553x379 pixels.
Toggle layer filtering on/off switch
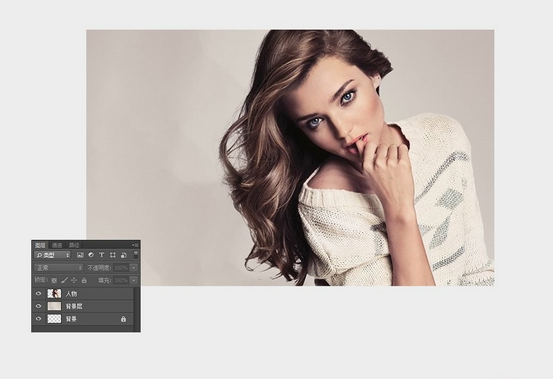point(136,255)
